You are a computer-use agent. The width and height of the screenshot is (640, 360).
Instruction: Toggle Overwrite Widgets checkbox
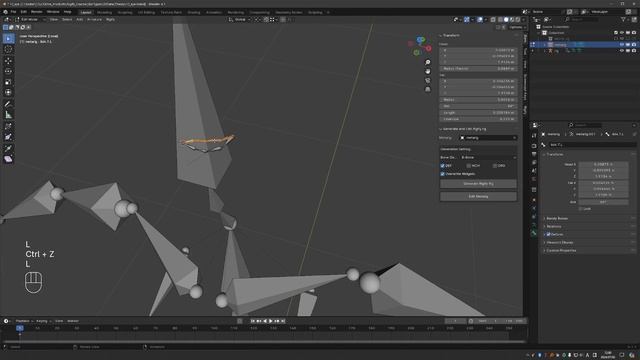coord(442,174)
